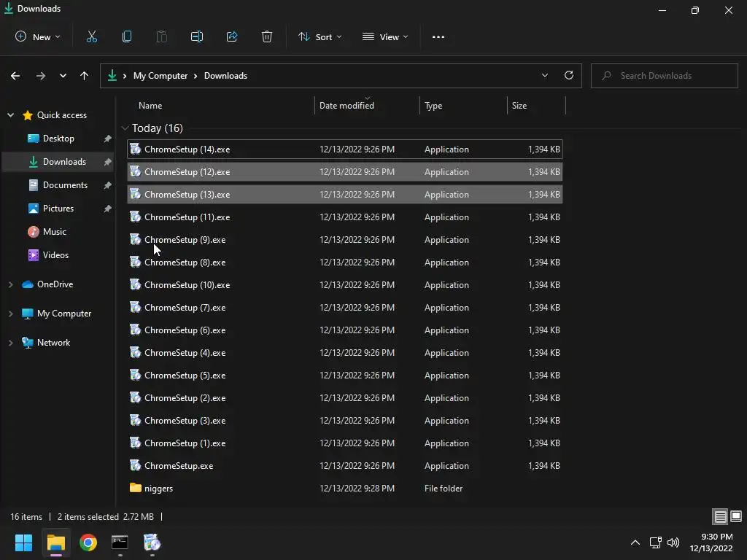Viewport: 747px width, 560px height.
Task: Click the Rename icon in toolbar
Action: coord(197,36)
